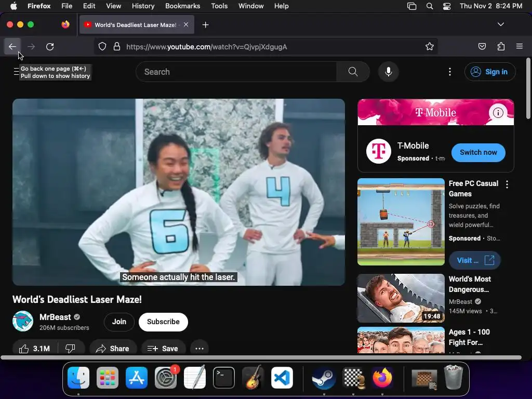532x399 pixels.
Task: Open Visual Studio Code from the Dock
Action: (x=282, y=378)
